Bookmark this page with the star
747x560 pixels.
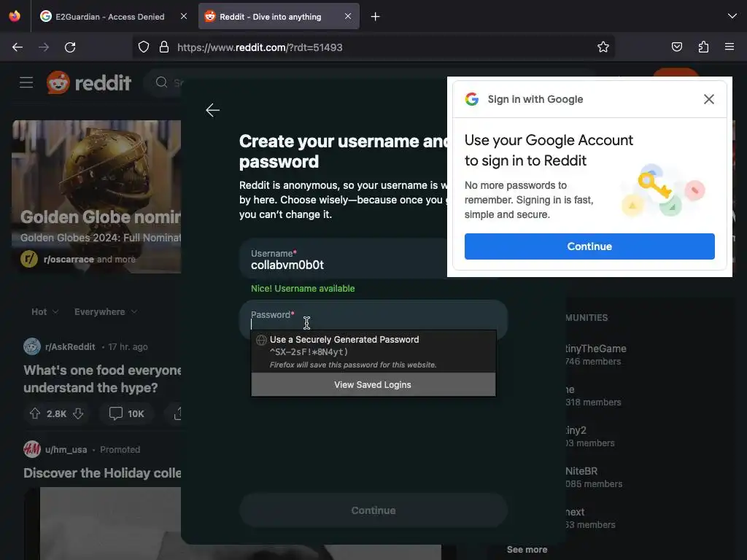pyautogui.click(x=603, y=47)
